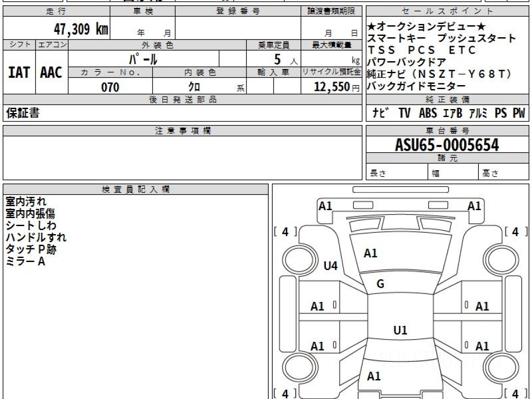Select the ★オークションデビュー★ sales point

point(427,27)
